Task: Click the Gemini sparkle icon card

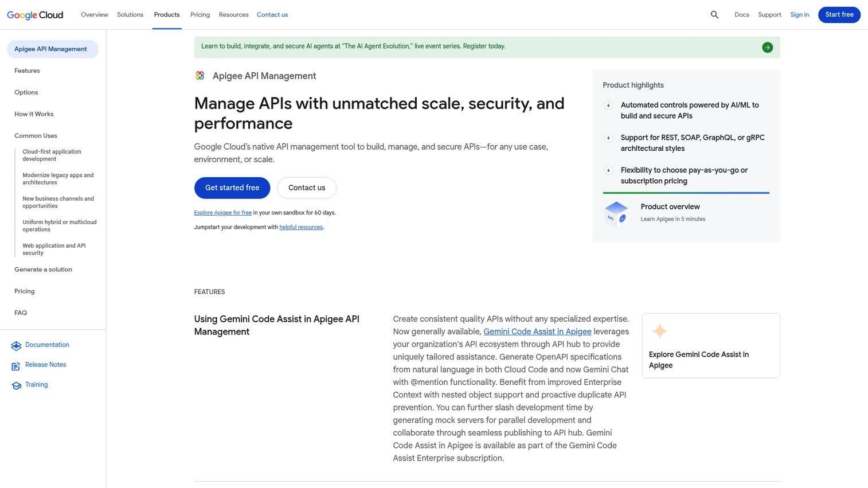Action: pyautogui.click(x=660, y=331)
